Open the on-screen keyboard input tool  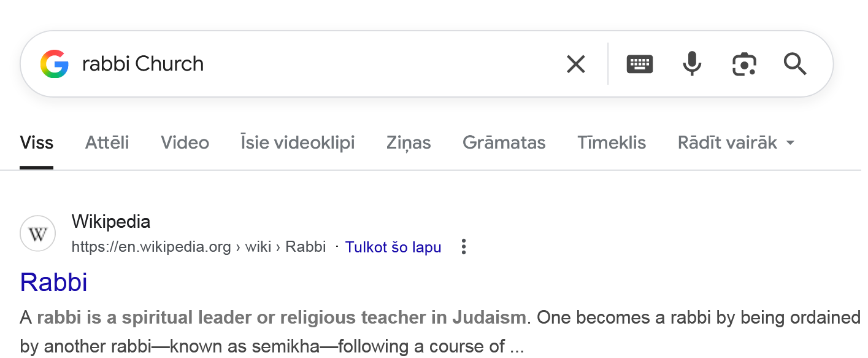640,64
